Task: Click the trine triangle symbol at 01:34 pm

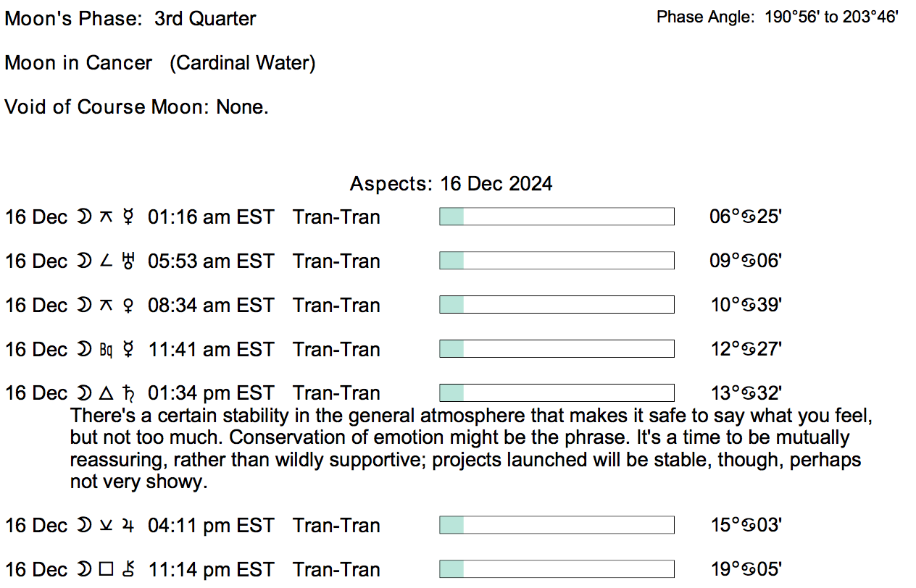Action: 106,393
